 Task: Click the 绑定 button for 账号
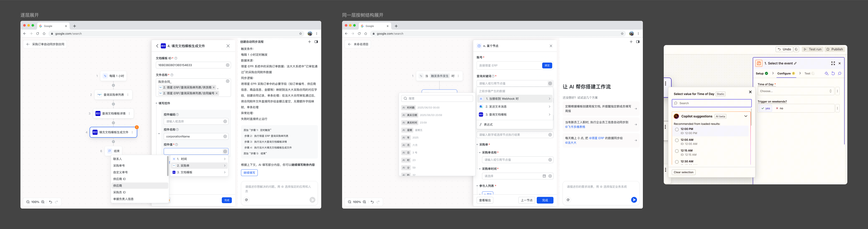point(547,65)
